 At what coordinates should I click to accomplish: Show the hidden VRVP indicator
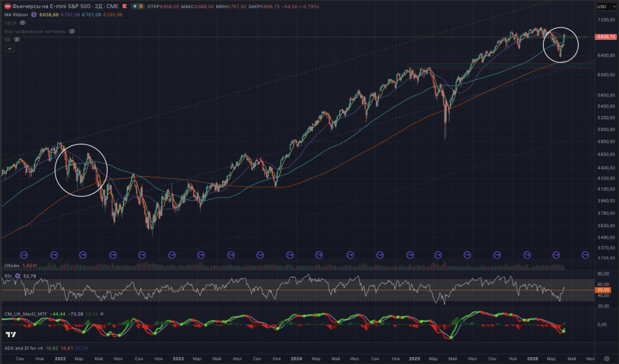tap(23, 23)
